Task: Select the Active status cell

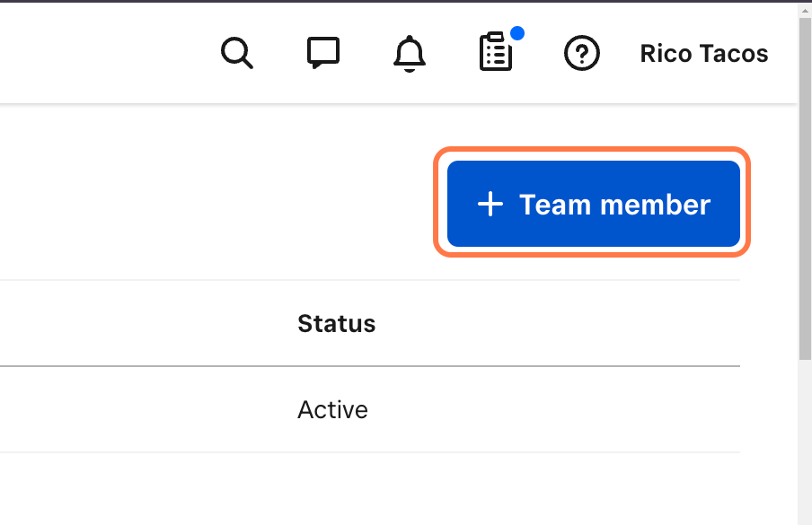Action: click(x=332, y=409)
